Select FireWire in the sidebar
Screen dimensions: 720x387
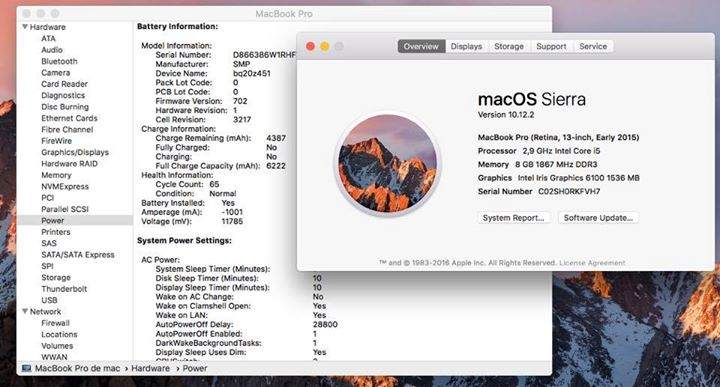click(56, 141)
